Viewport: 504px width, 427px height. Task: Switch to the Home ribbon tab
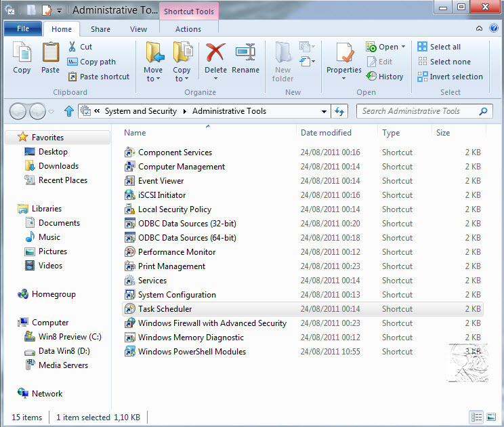pos(62,29)
